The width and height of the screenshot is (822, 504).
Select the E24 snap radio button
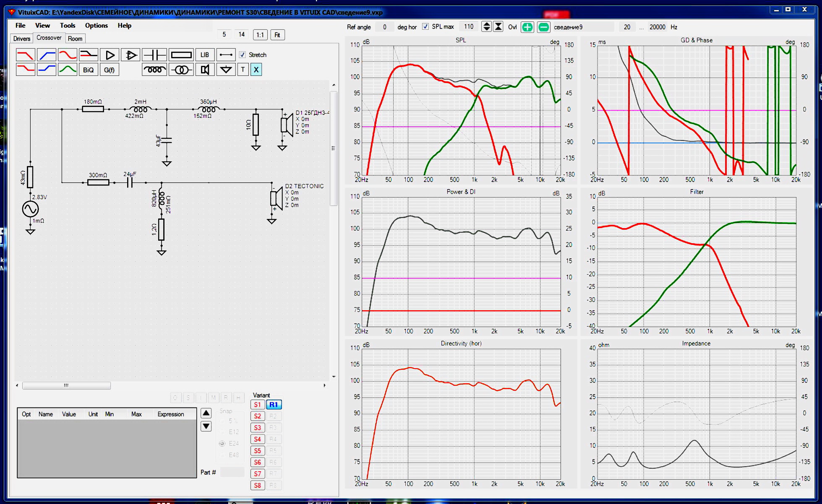[222, 443]
